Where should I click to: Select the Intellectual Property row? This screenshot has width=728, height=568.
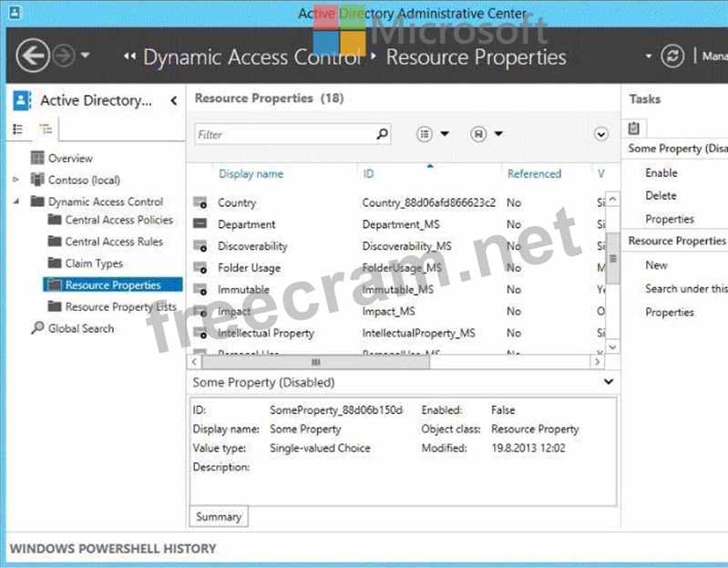coord(398,333)
